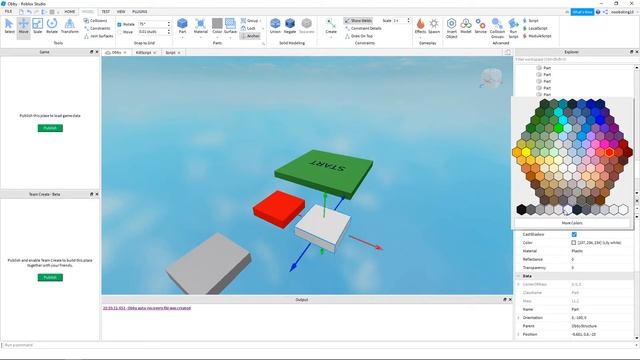The image size is (640, 360).
Task: Switch to the VIEW ribbon tab
Action: 121,12
